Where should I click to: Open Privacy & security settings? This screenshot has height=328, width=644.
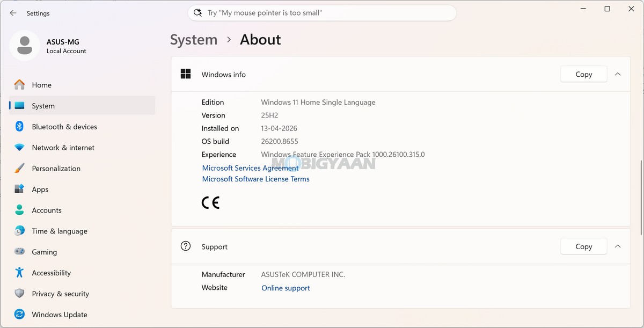(x=82, y=294)
